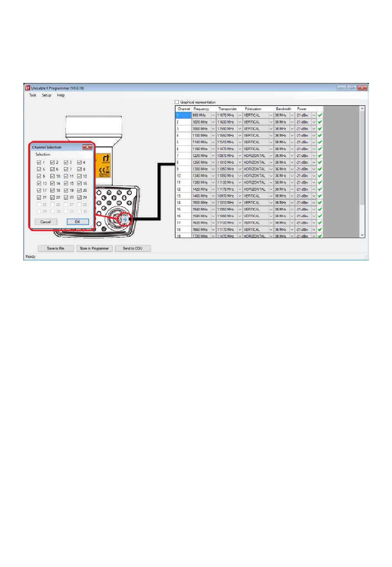This screenshot has height=567, width=392.
Task: Open power dropdown for channel 14
Action: click(314, 203)
